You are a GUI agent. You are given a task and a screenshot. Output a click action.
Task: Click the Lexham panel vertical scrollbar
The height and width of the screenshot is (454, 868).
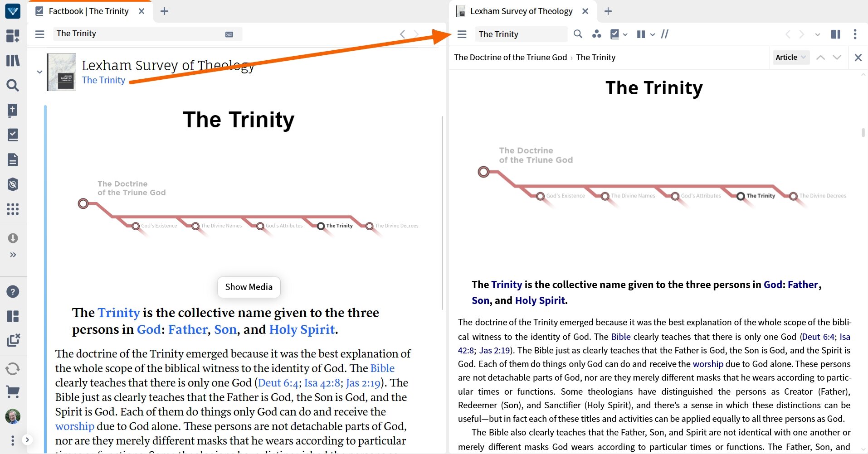point(863,133)
